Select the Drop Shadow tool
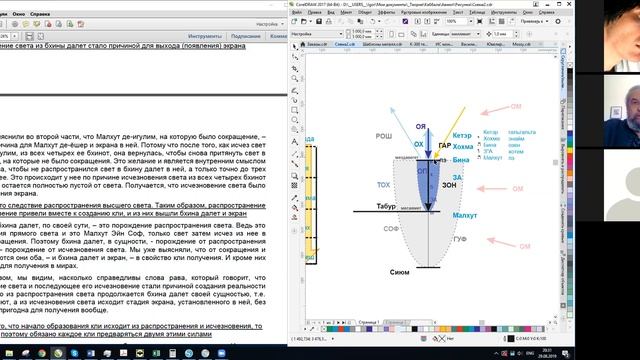This screenshot has height=360, width=640. point(295,176)
